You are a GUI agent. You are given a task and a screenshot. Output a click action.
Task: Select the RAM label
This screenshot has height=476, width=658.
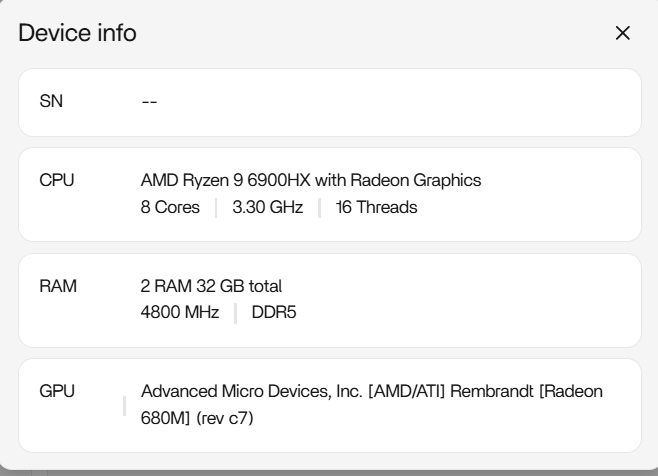click(57, 286)
